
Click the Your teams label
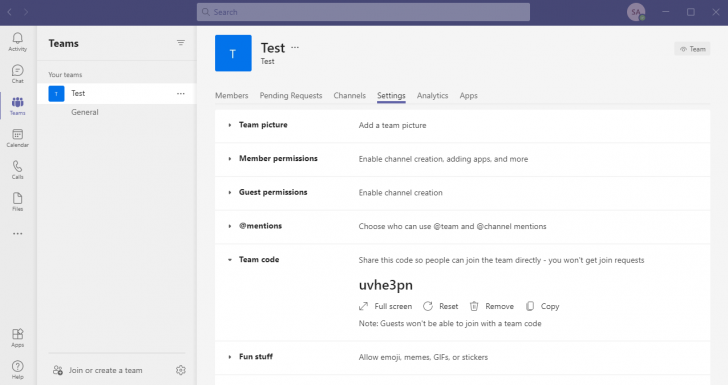(65, 74)
